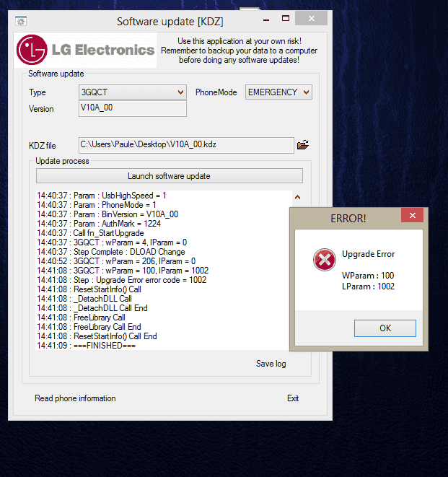Select log line 'Param : UsbHighSpeed = 1'
This screenshot has height=477, width=448.
point(102,196)
